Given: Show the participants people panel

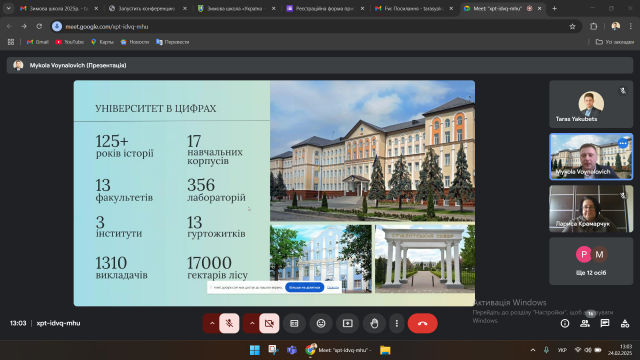Looking at the screenshot, I should coord(585,323).
